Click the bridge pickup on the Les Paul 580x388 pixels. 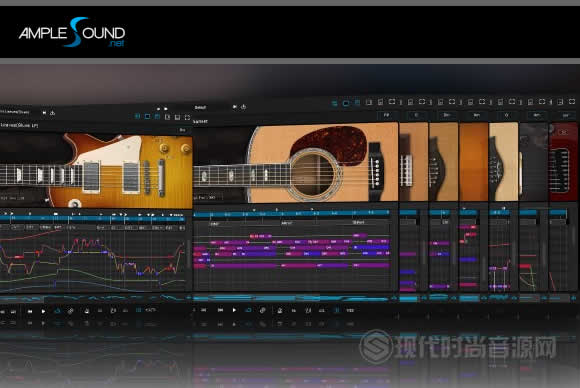click(x=131, y=177)
